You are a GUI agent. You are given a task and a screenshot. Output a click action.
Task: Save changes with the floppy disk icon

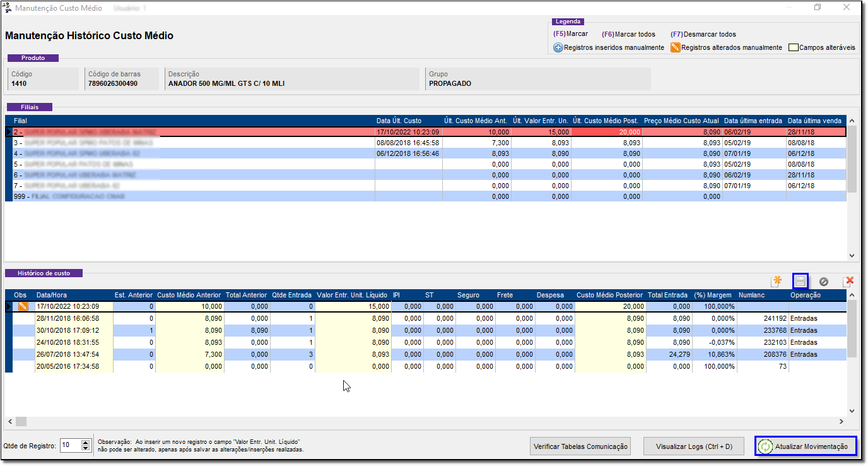[800, 282]
